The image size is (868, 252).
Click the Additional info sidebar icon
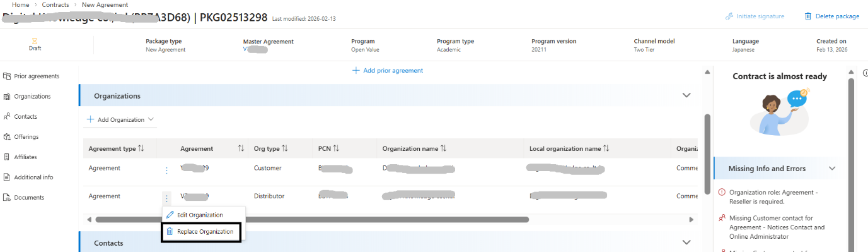coord(7,177)
